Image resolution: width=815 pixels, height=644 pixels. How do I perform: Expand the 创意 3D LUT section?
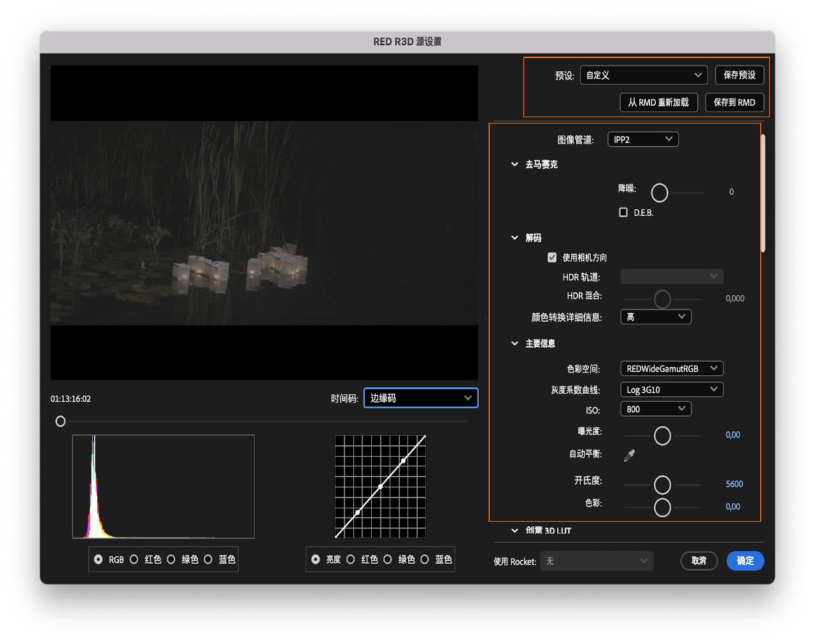[x=514, y=530]
